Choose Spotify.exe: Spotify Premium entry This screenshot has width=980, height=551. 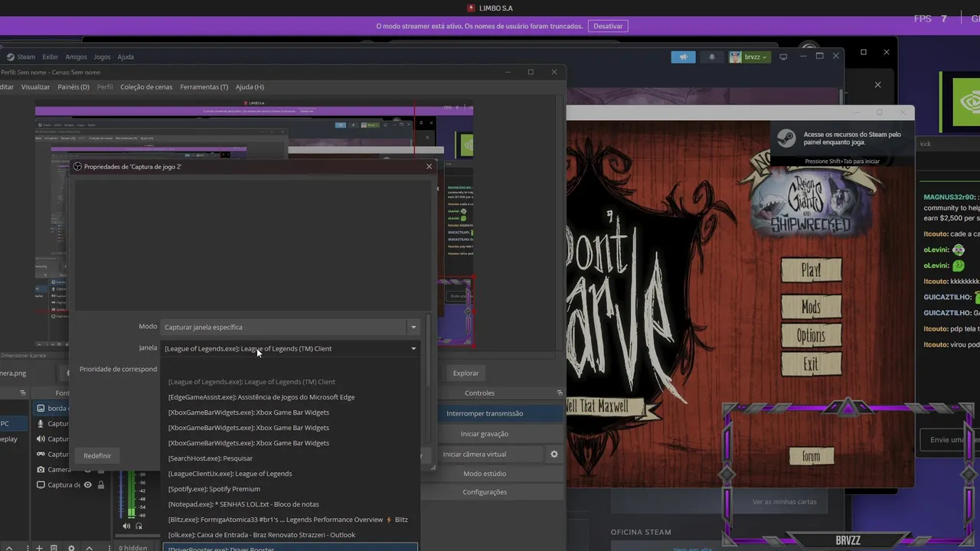point(291,489)
